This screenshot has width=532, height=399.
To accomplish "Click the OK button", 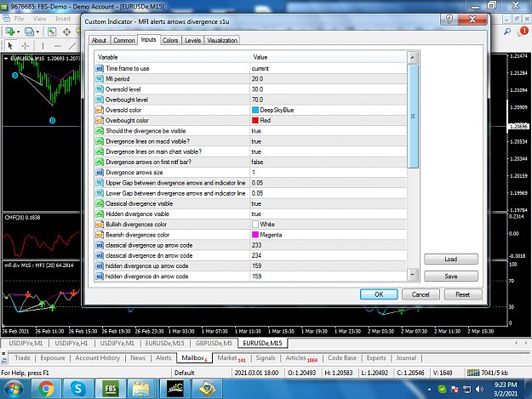I will [379, 294].
